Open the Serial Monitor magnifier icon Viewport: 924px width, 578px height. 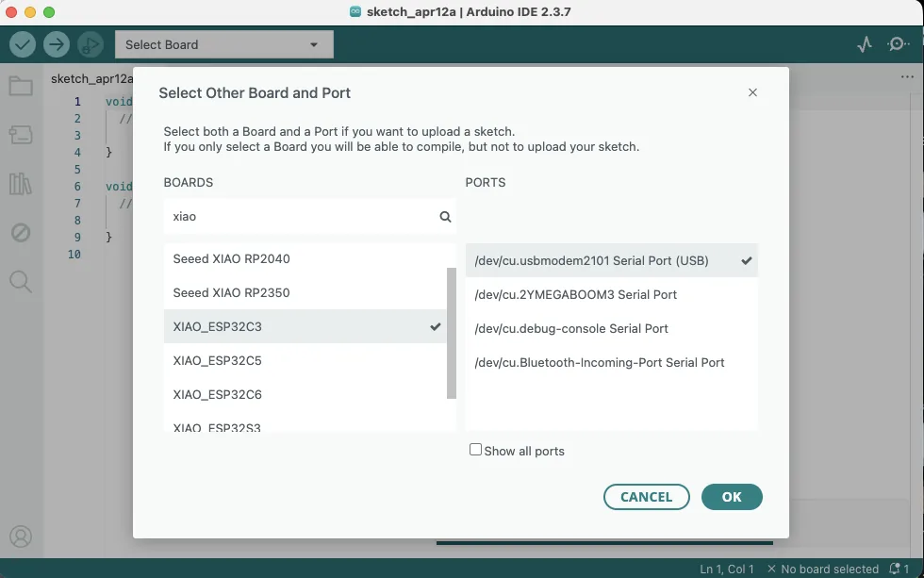pyautogui.click(x=898, y=43)
